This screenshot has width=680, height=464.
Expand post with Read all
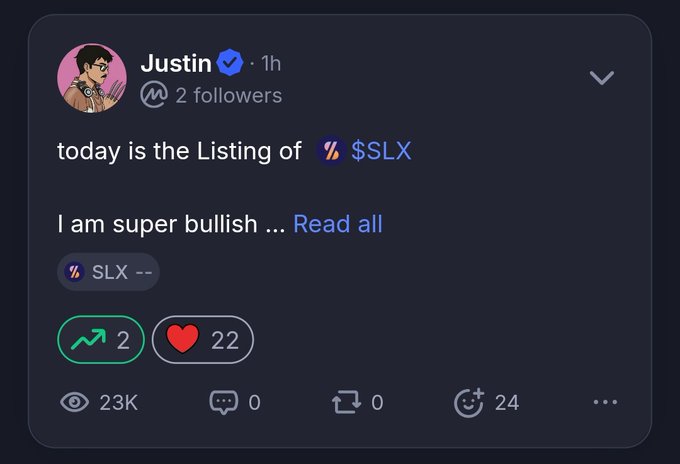point(338,224)
